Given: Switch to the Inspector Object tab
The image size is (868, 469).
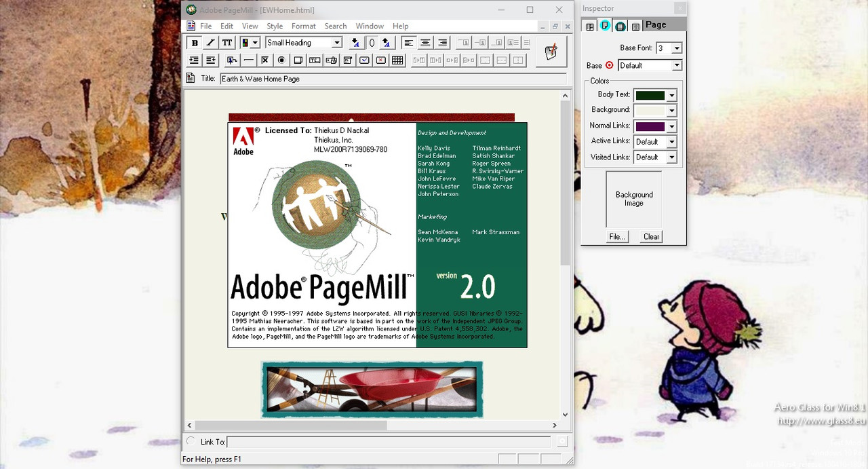Looking at the screenshot, I should click(x=635, y=26).
